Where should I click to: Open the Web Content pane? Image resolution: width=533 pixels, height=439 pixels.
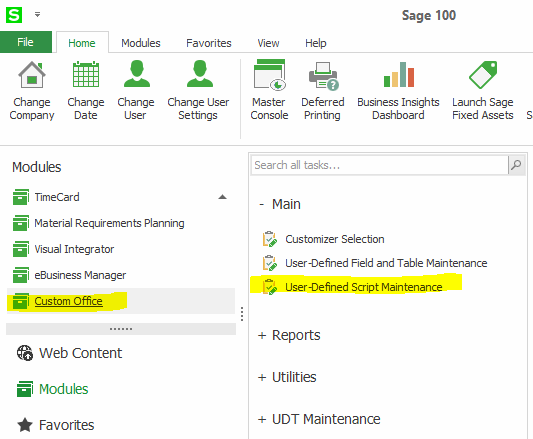point(80,353)
